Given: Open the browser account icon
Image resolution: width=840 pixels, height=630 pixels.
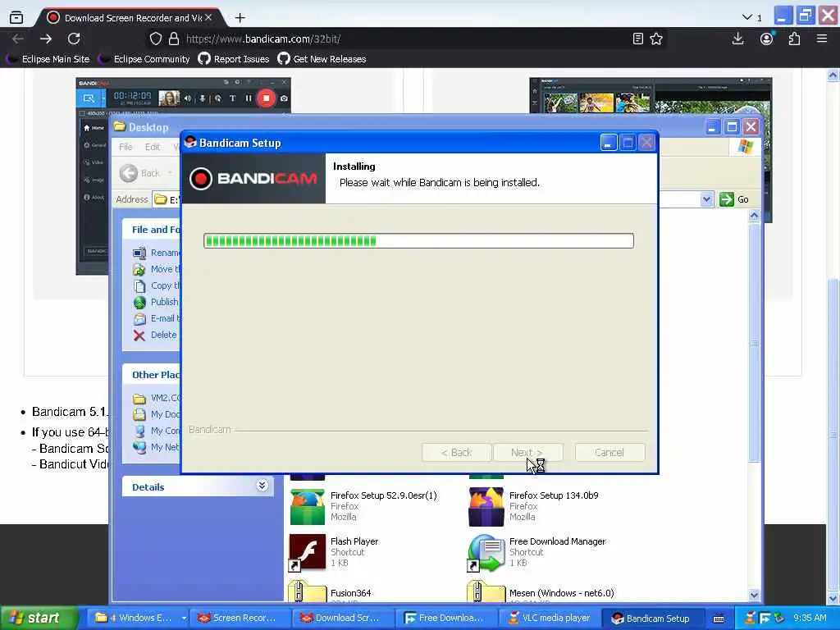Looking at the screenshot, I should (x=767, y=39).
